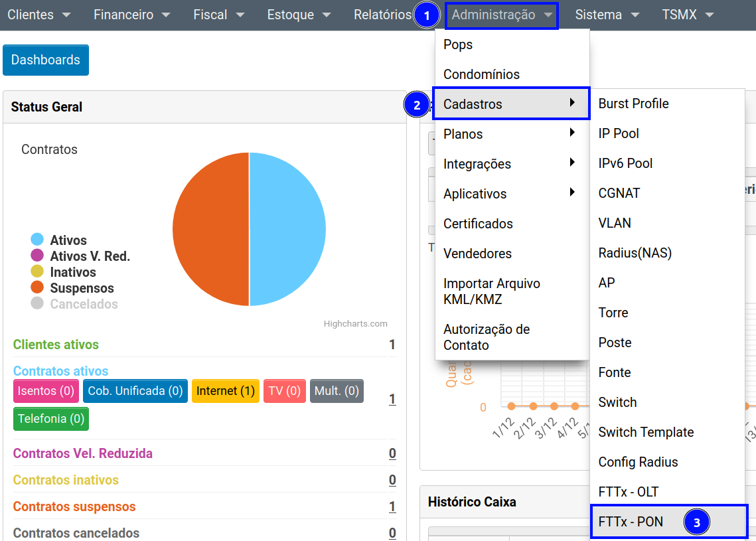Viewport: 756px width, 541px height.
Task: Toggle Cancelados legend item
Action: coord(83,304)
